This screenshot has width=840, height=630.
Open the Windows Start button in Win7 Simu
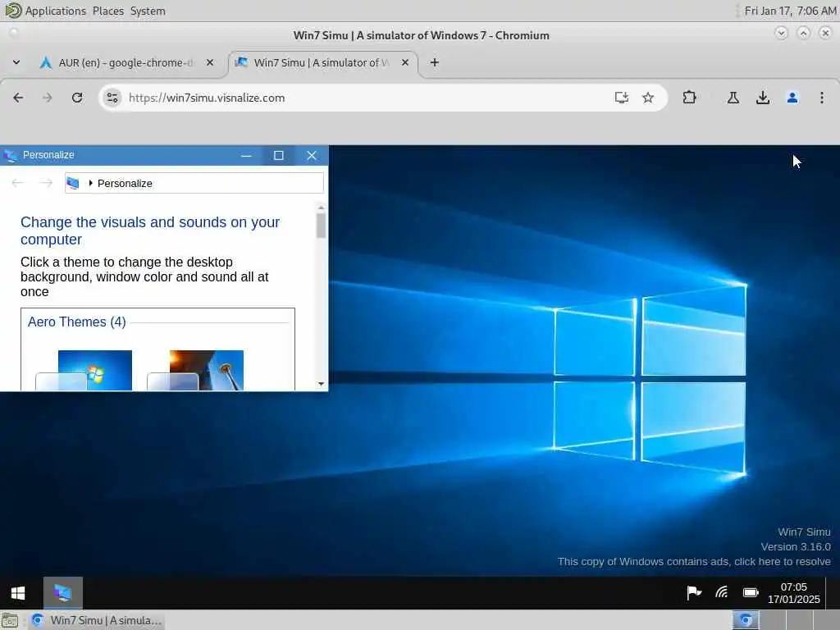tap(18, 593)
